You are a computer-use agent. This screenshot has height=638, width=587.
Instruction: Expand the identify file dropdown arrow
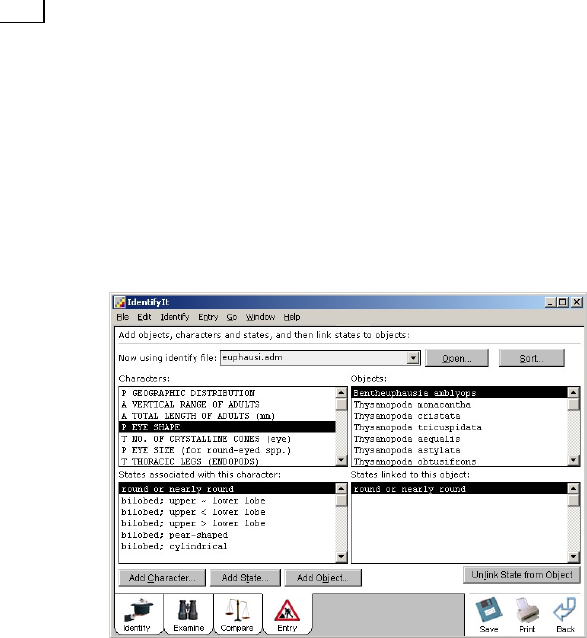coord(413,358)
